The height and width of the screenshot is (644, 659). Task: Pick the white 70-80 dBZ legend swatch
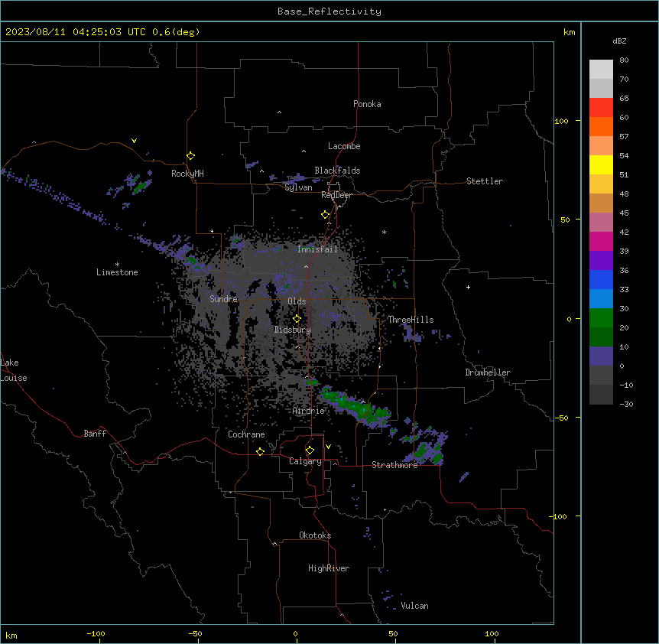click(601, 70)
